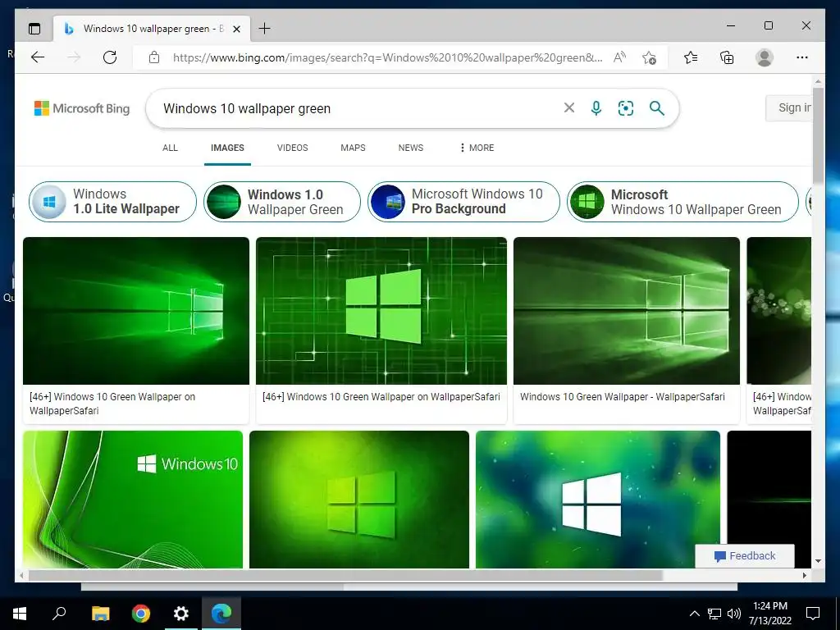This screenshot has width=840, height=630.
Task: Select Microsoft Windows 10 Wallpaper Green suggestion
Action: click(x=682, y=202)
